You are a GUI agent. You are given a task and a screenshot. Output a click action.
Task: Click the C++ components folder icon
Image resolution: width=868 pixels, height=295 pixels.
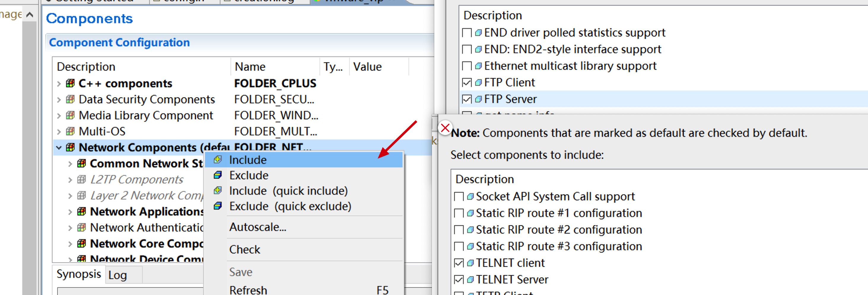[70, 83]
